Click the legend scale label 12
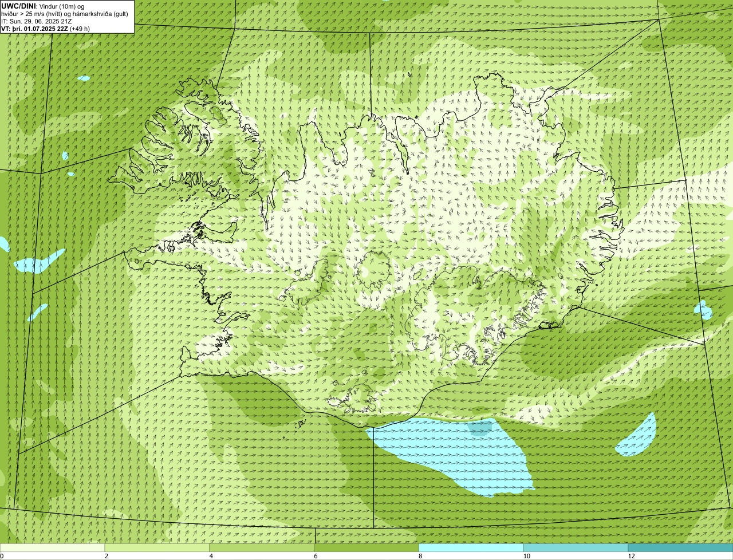 631,556
